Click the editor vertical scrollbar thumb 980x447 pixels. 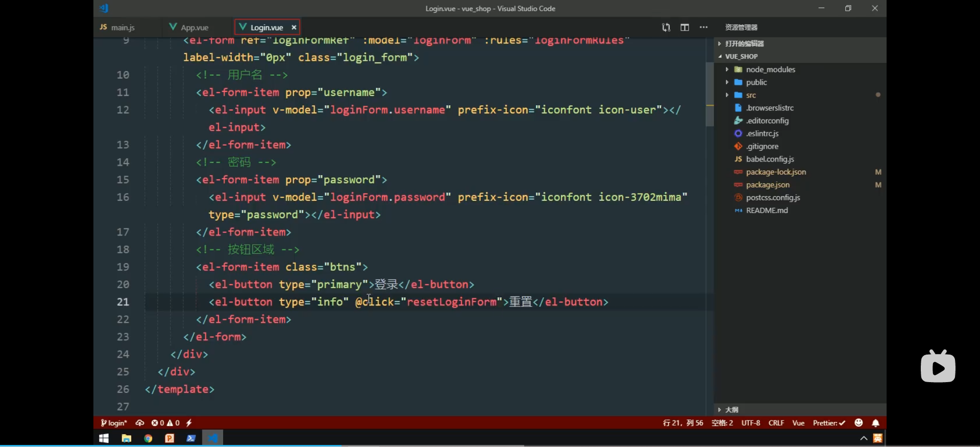pos(709,95)
